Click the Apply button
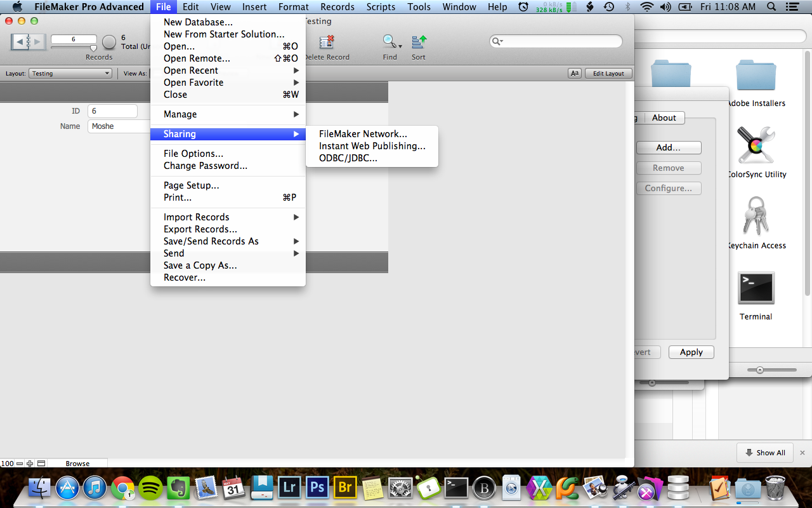Viewport: 812px width, 508px height. [691, 352]
